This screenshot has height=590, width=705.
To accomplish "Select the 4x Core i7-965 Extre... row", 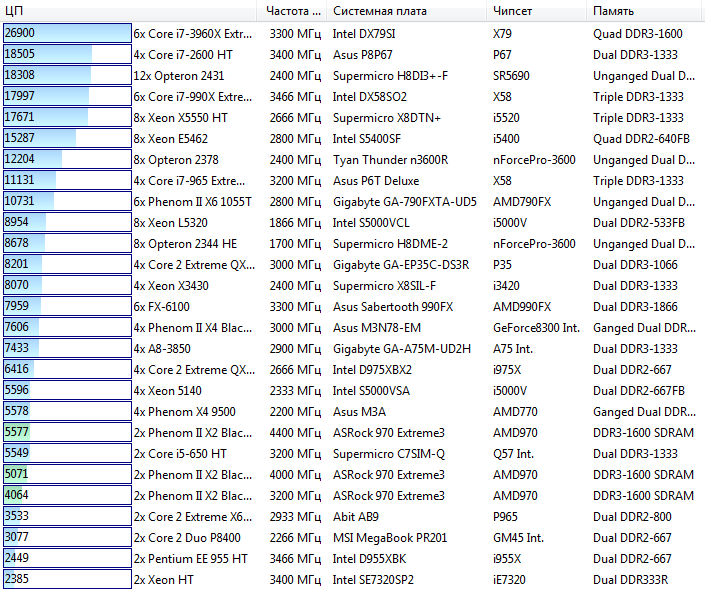I will pyautogui.click(x=352, y=181).
